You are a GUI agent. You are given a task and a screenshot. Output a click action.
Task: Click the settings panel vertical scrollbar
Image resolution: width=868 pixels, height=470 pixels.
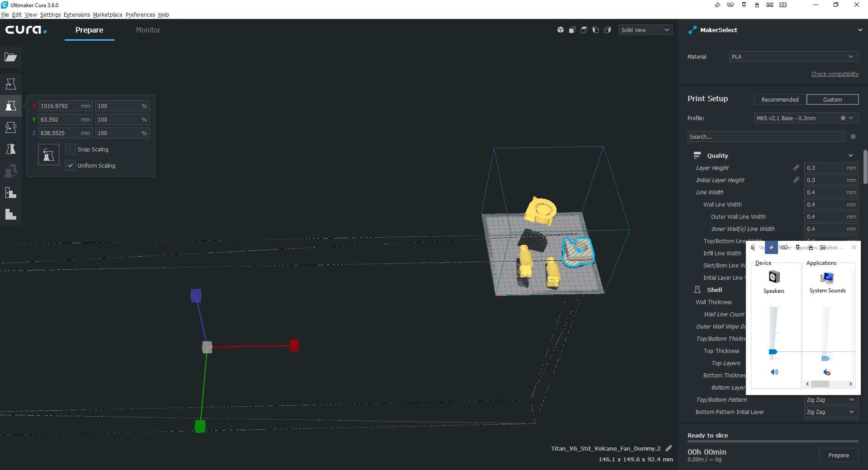(x=865, y=167)
